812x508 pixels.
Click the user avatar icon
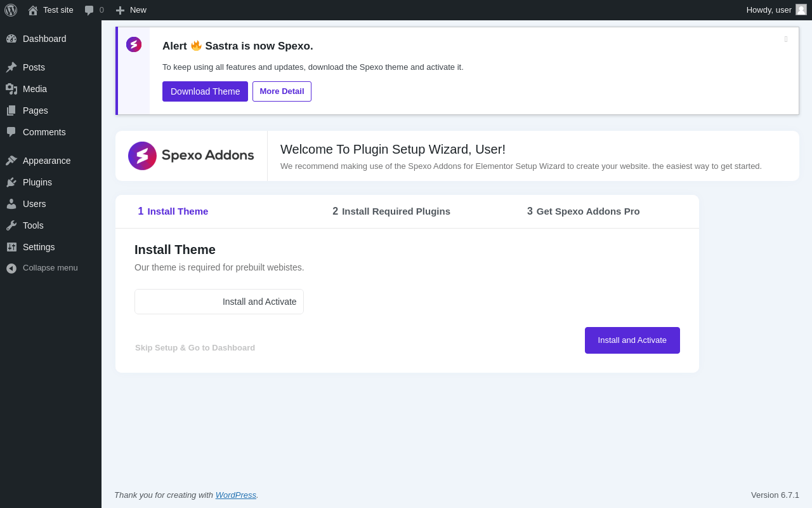pos(801,10)
